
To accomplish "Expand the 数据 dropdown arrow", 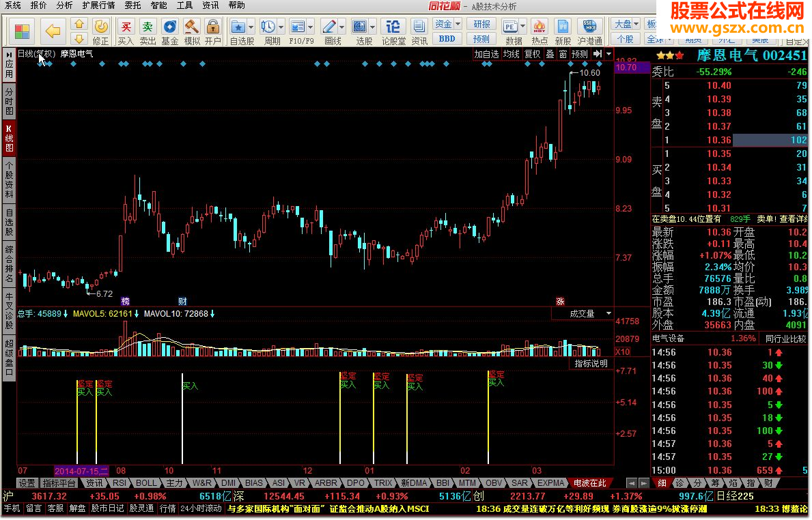I will coord(522,27).
